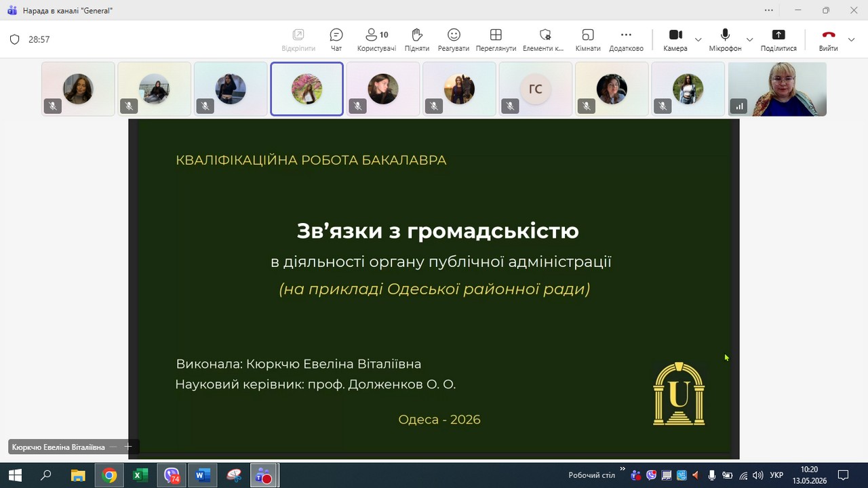Open Кімнати breakout rooms
The width and height of the screenshot is (868, 488).
(x=588, y=40)
